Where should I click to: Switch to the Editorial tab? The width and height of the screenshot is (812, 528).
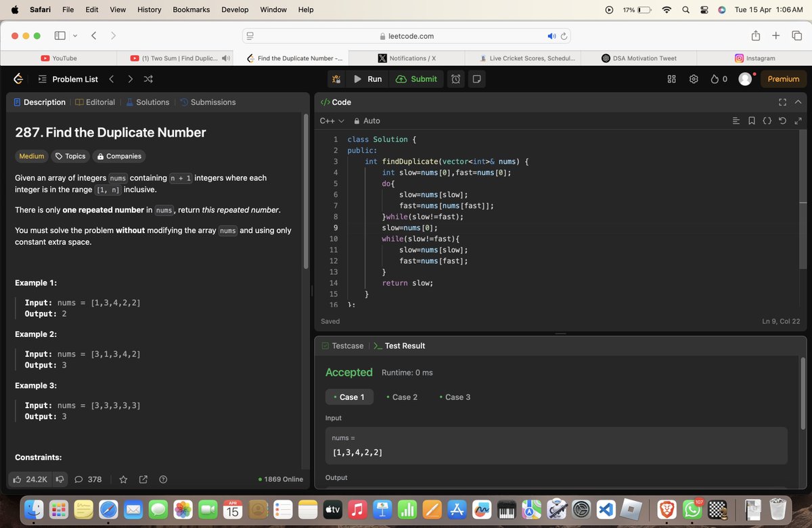95,102
